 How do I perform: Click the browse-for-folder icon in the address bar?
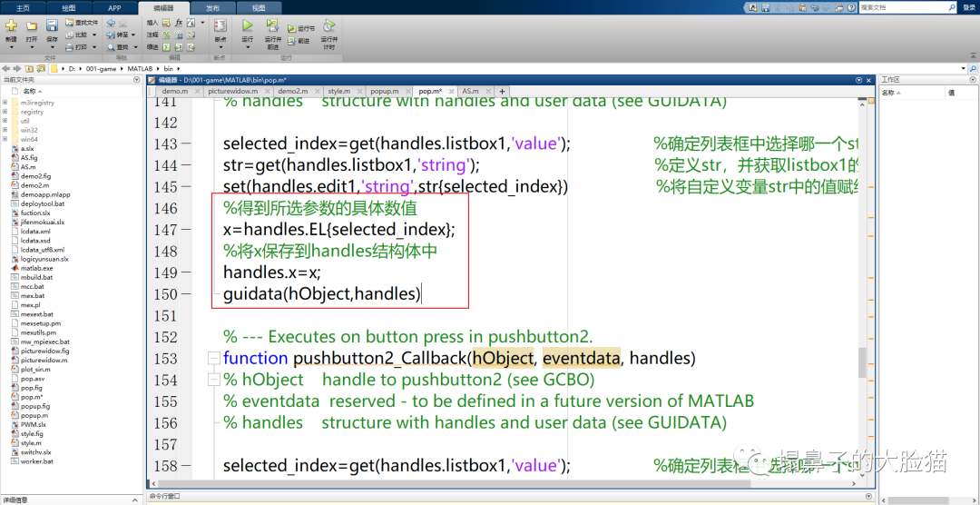pos(41,68)
